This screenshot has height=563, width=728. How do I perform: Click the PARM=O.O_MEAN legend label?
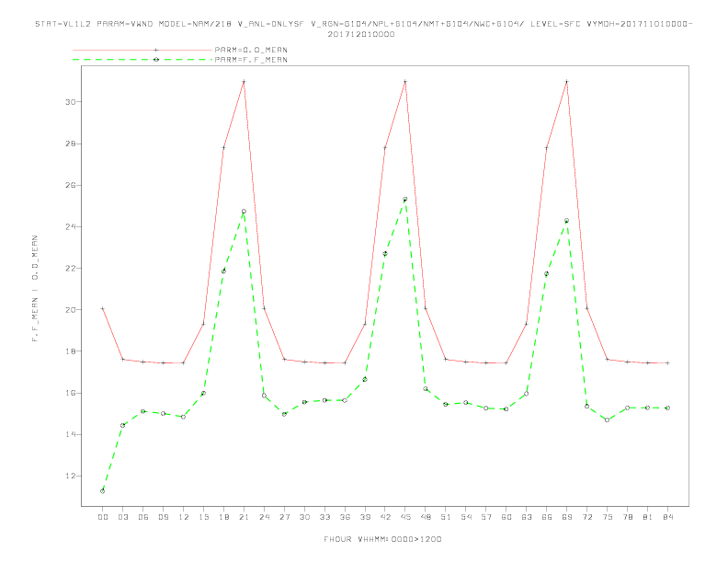click(x=251, y=50)
